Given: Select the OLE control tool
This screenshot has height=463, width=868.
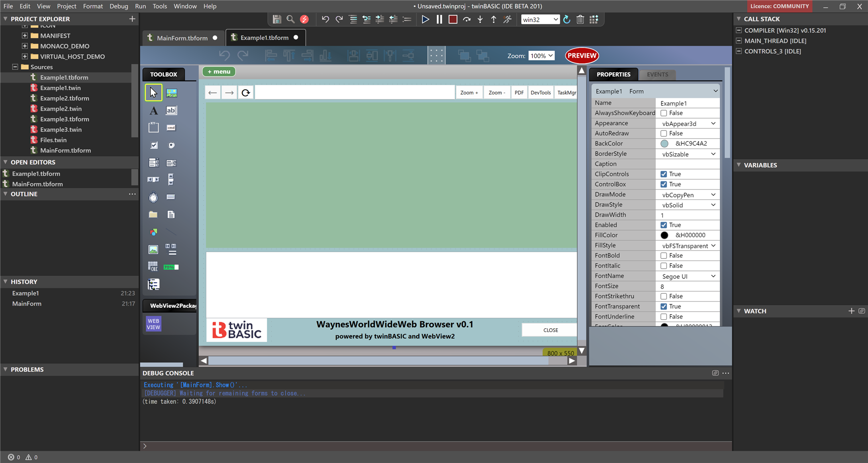Looking at the screenshot, I should [153, 266].
